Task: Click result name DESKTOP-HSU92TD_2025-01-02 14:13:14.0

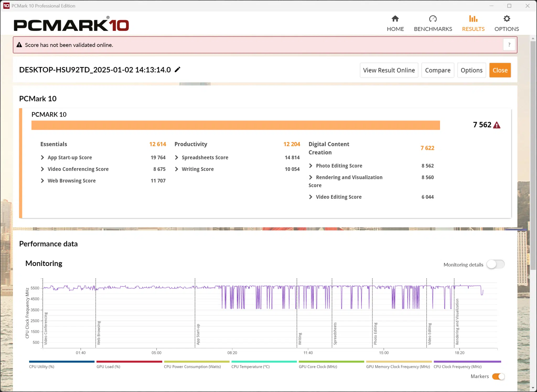Action: [x=95, y=70]
